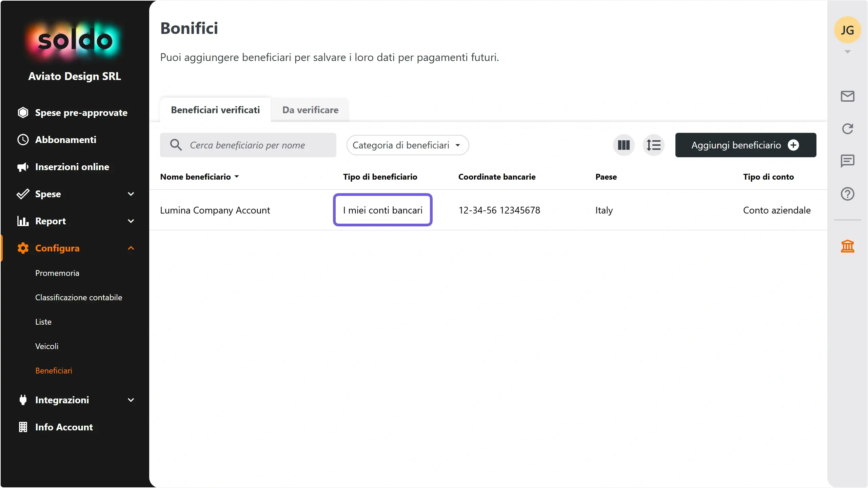Open the JG user avatar

[847, 30]
